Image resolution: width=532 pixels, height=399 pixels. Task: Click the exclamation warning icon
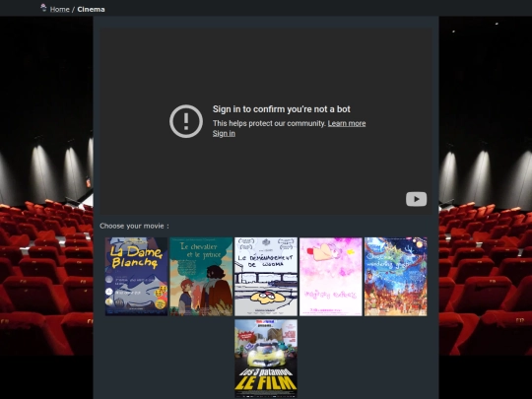coord(186,121)
